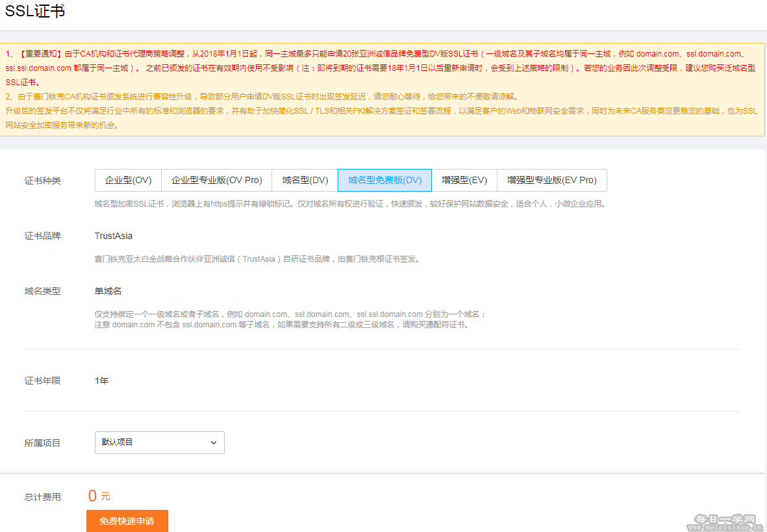This screenshot has width=767, height=532.
Task: Click text starting 仅支持绑定一个一级域名
Action: [290, 314]
